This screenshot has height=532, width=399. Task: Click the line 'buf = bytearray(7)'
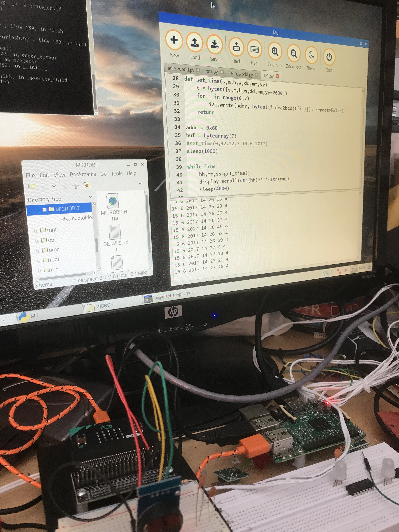coord(211,136)
